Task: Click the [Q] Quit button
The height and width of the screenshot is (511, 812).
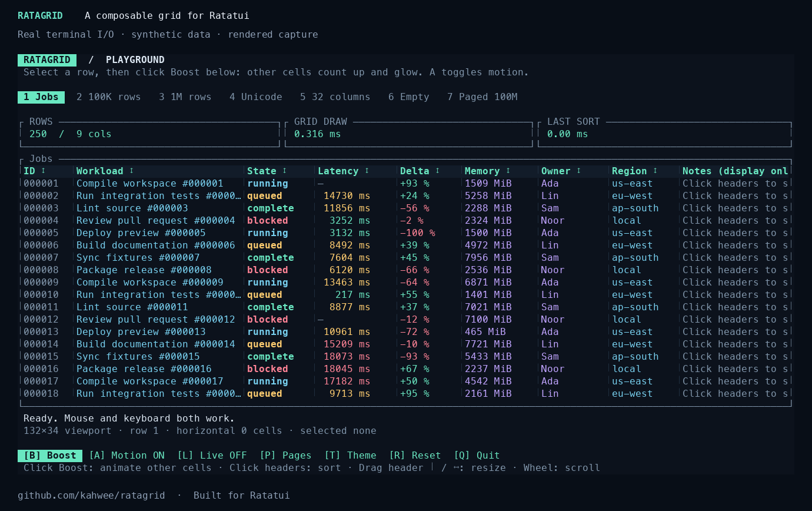Action: (x=477, y=455)
